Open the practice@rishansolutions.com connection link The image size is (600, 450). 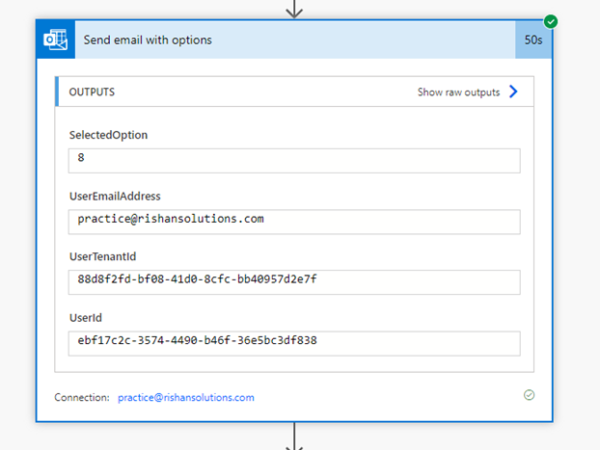click(186, 397)
